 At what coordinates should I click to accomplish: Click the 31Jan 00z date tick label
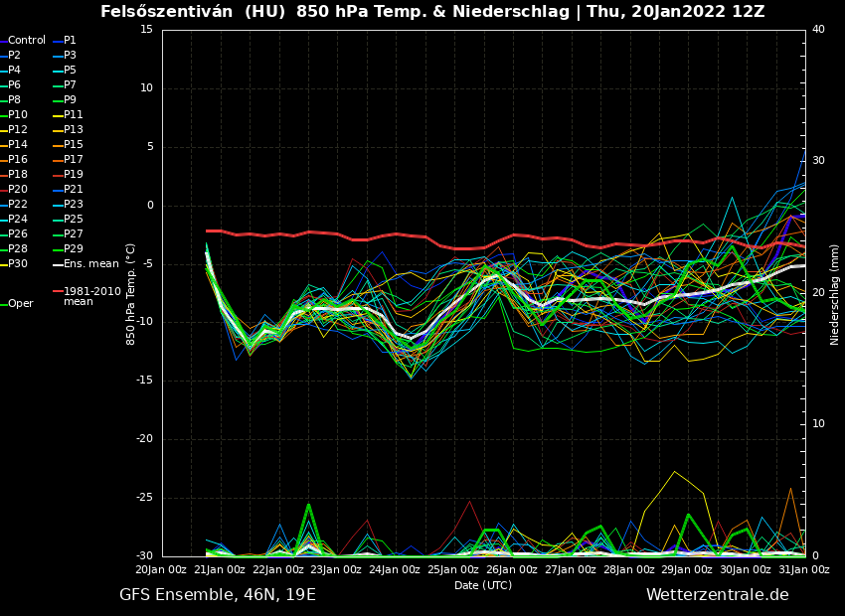point(804,569)
